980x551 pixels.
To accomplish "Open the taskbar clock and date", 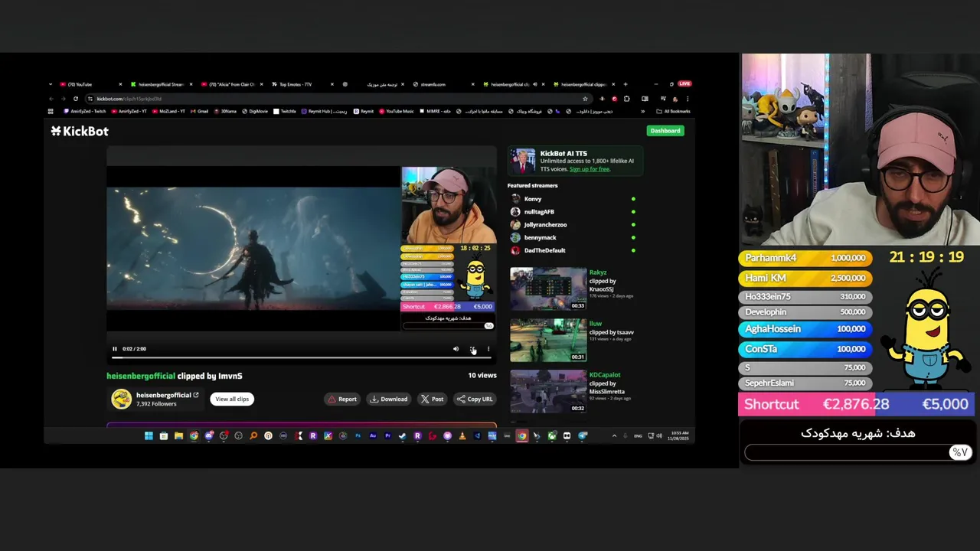I will click(x=678, y=436).
